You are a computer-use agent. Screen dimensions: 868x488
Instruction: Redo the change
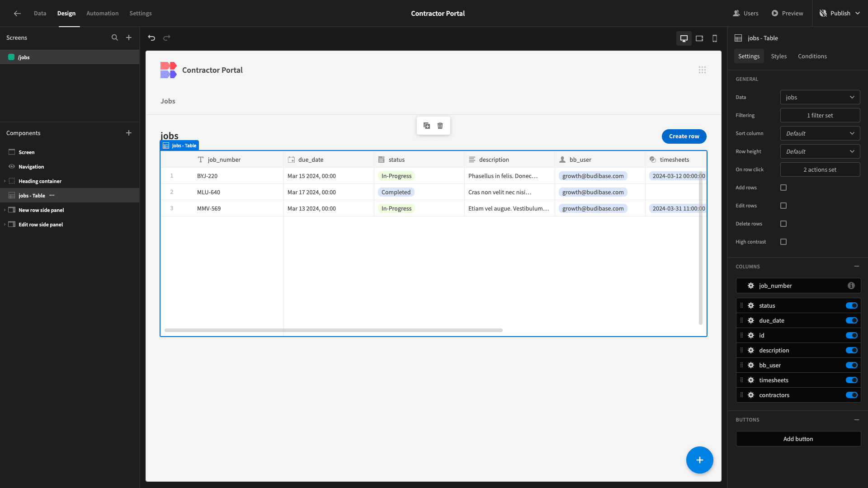pyautogui.click(x=167, y=38)
